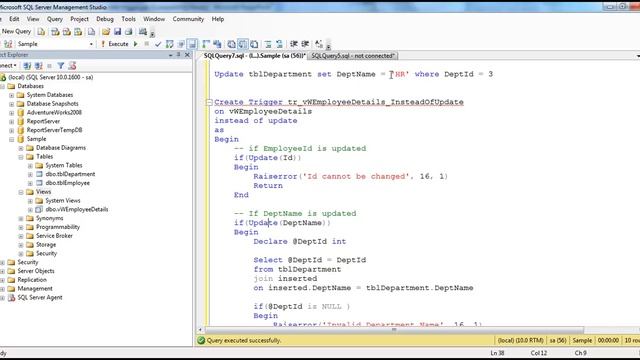Collapse the Tables folder
Image resolution: width=640 pixels, height=360 pixels.
21,157
